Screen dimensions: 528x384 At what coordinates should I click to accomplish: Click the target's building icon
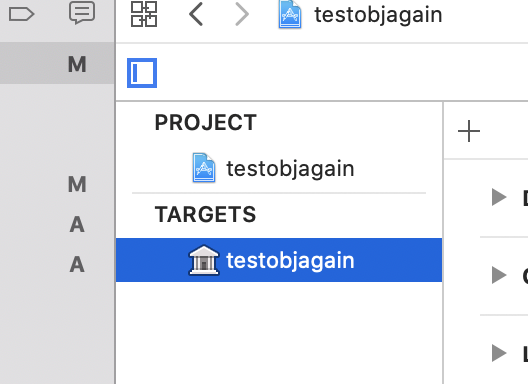coord(204,260)
